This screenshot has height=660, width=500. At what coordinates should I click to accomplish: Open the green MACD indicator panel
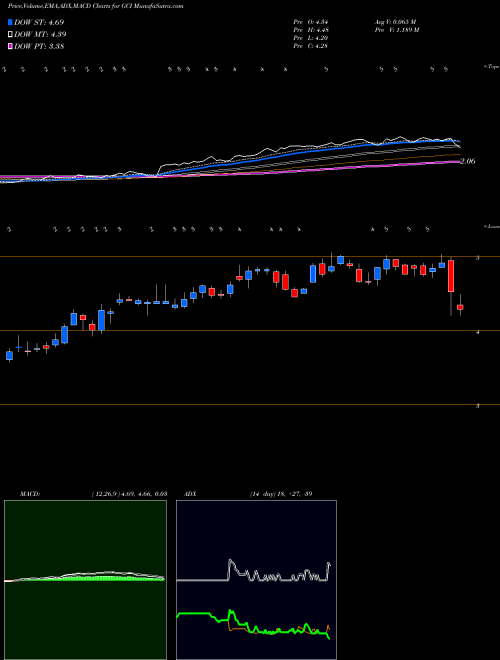(85, 580)
